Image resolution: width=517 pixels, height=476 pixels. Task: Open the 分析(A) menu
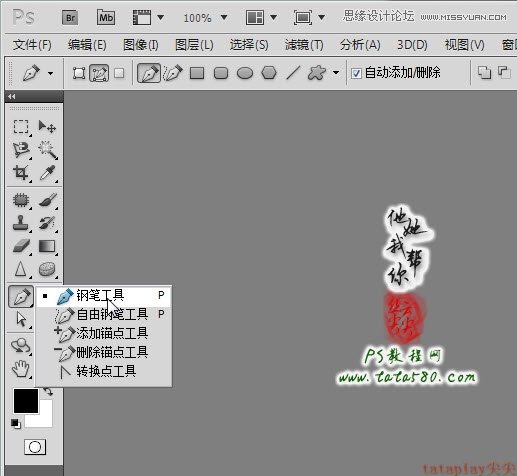(360, 45)
